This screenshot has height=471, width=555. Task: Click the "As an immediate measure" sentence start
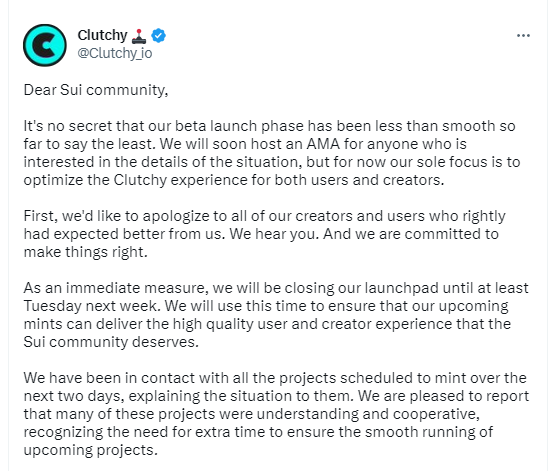click(x=116, y=288)
